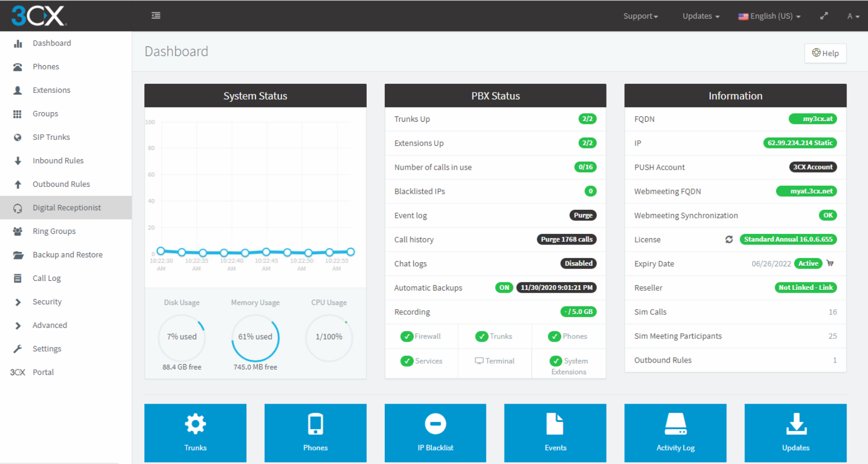Click the 3CX logo
The image size is (868, 464).
(38, 15)
